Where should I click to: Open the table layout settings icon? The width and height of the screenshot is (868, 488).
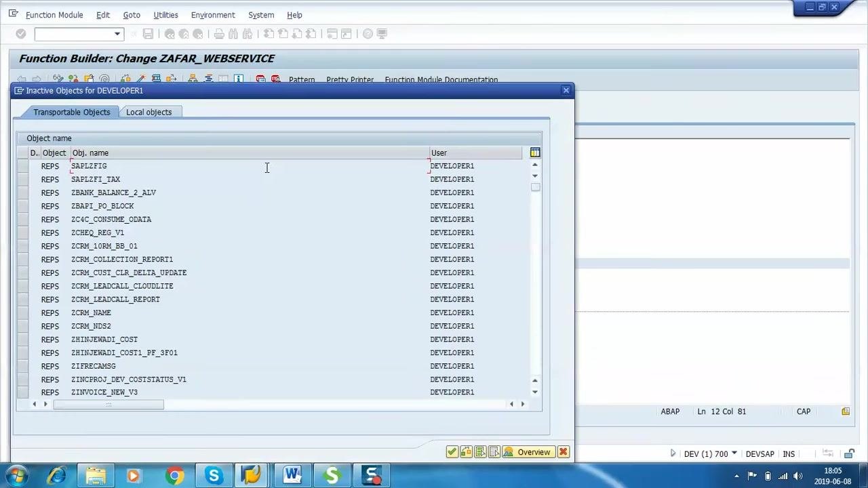(x=535, y=152)
